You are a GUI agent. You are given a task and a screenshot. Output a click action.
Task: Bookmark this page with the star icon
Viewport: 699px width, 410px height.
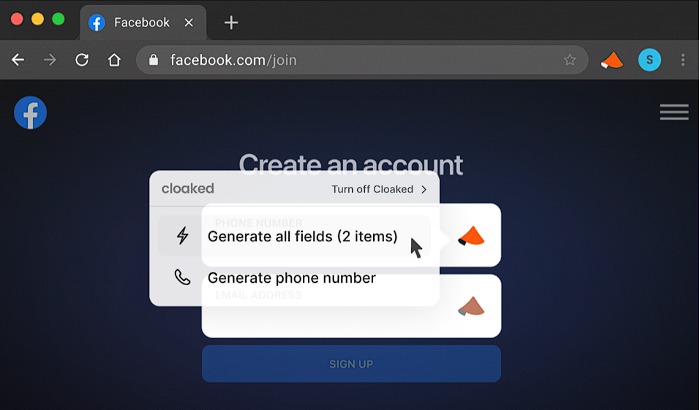570,60
